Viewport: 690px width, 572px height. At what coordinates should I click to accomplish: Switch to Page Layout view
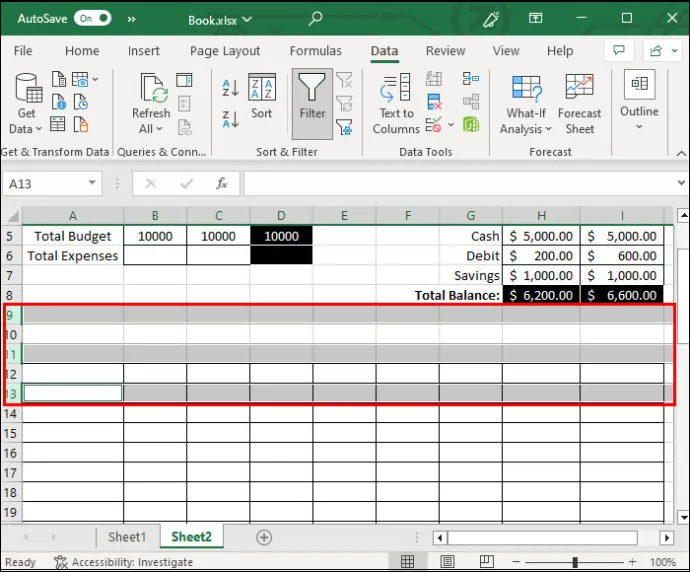pos(447,561)
